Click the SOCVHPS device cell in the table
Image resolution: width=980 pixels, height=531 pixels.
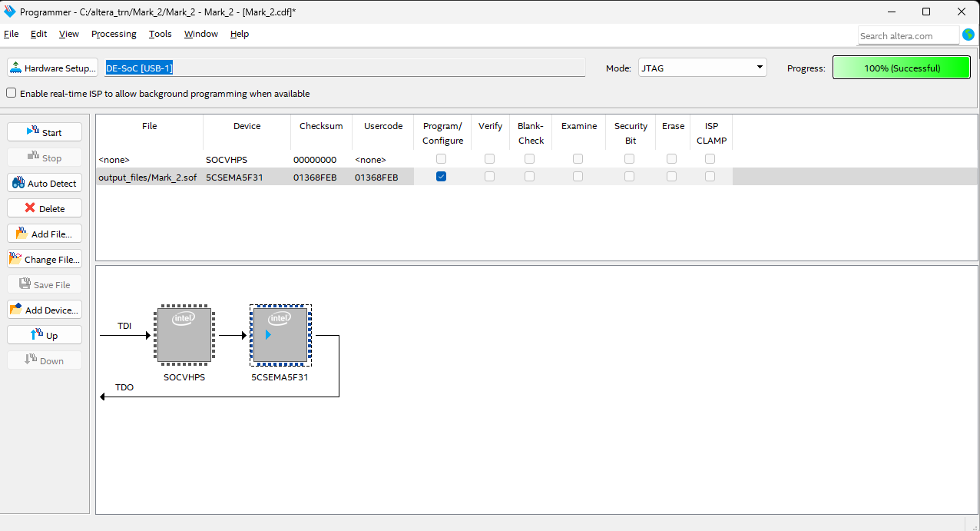click(247, 159)
